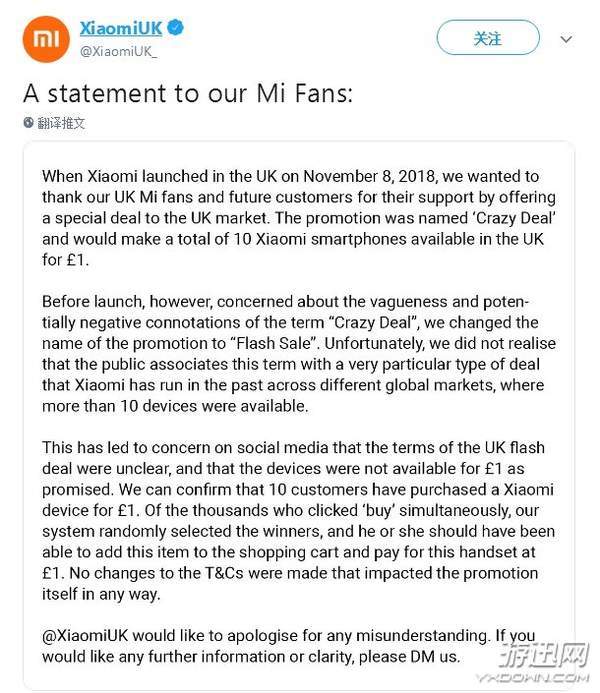600x693 pixels.
Task: Open the attached statement image card
Action: pyautogui.click(x=299, y=415)
